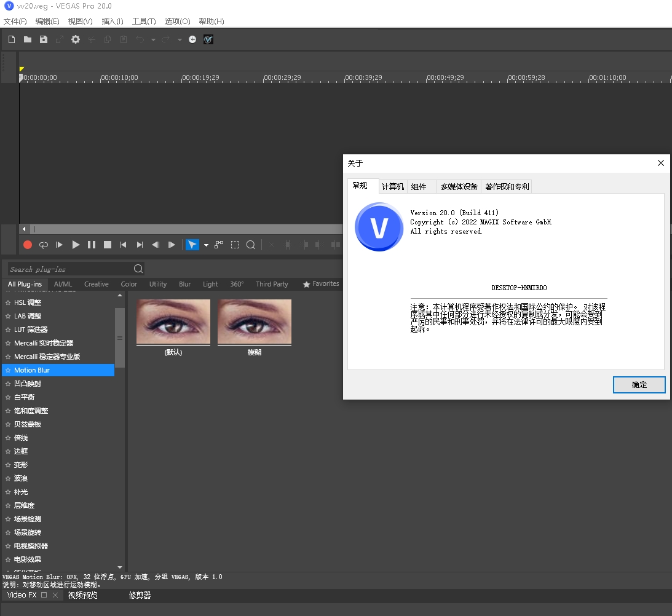Click the Copy icon in toolbar
This screenshot has height=616, width=672.
click(x=108, y=39)
